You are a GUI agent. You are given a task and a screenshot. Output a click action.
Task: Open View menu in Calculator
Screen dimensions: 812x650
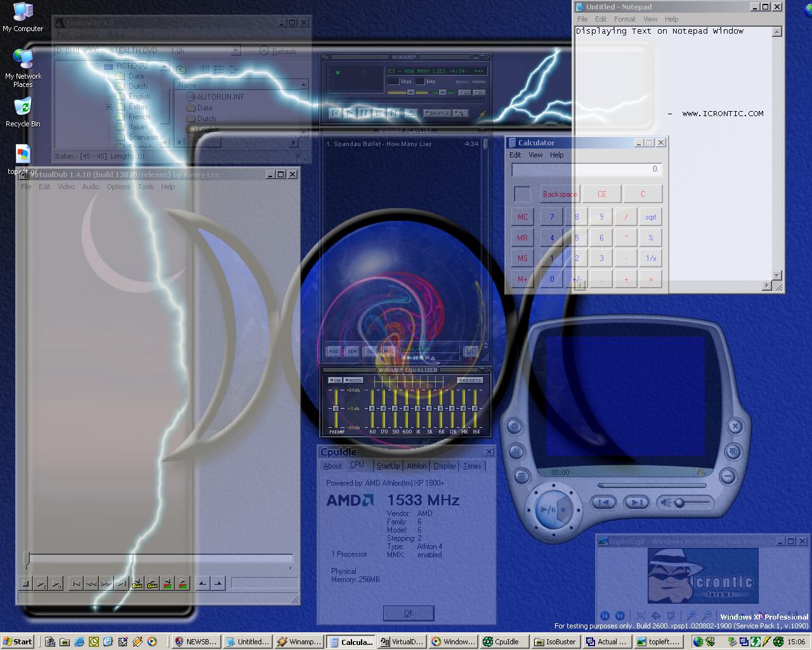[x=535, y=155]
